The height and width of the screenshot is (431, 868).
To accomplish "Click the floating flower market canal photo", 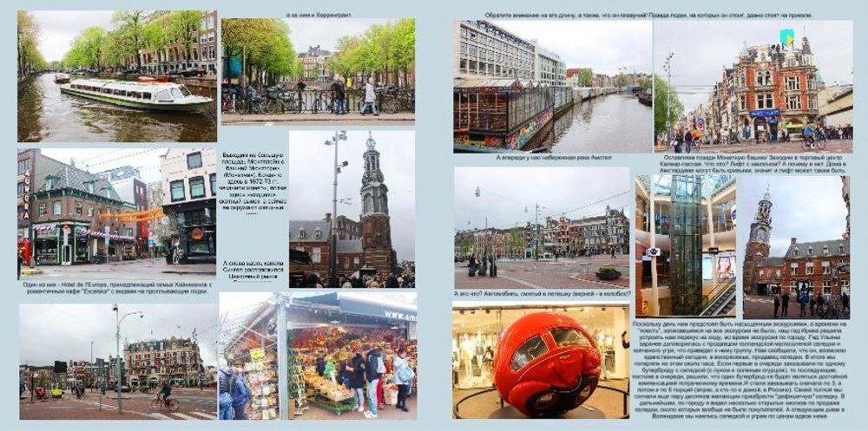I will click(552, 85).
